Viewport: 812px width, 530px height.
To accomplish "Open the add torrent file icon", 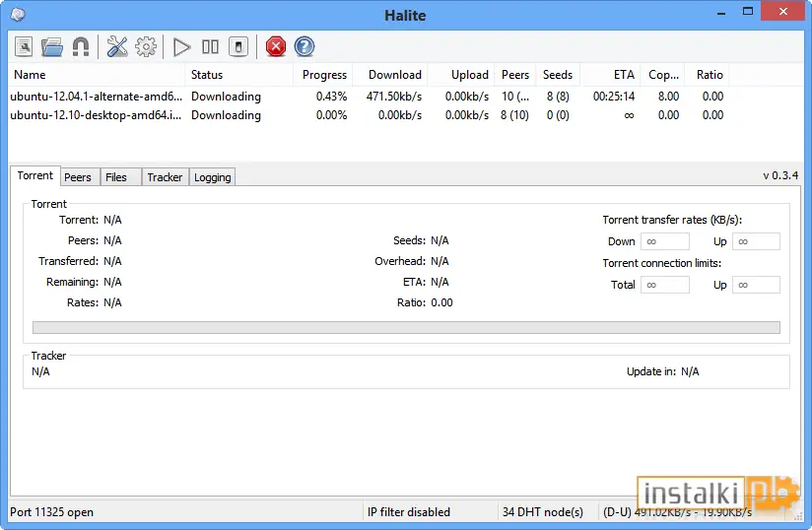I will (24, 46).
